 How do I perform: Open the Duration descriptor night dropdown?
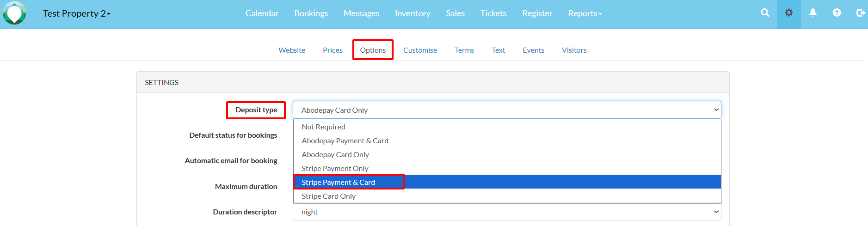click(x=507, y=212)
